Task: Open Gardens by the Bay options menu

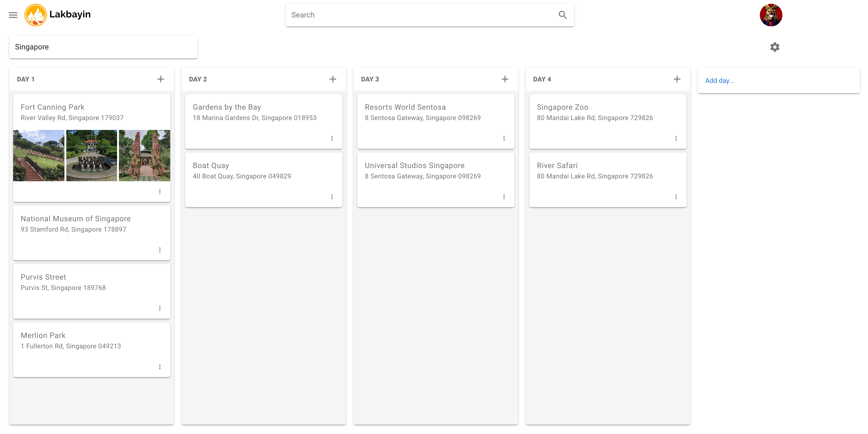Action: tap(332, 138)
